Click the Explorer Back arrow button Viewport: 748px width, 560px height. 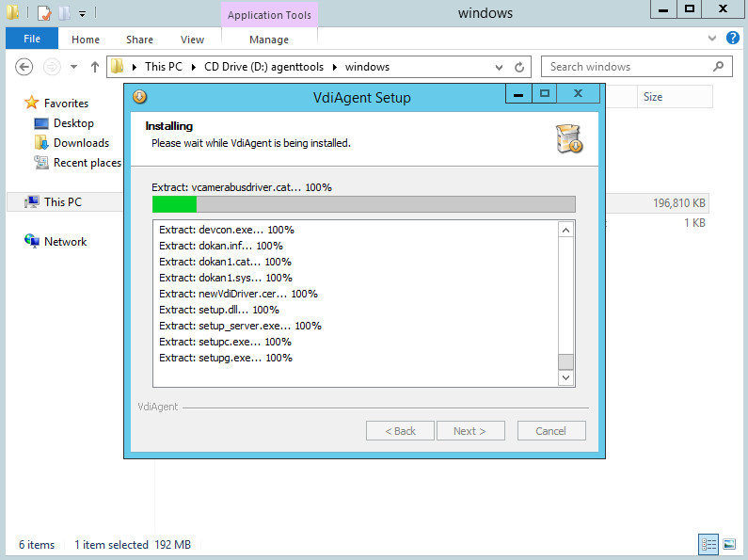click(x=24, y=67)
